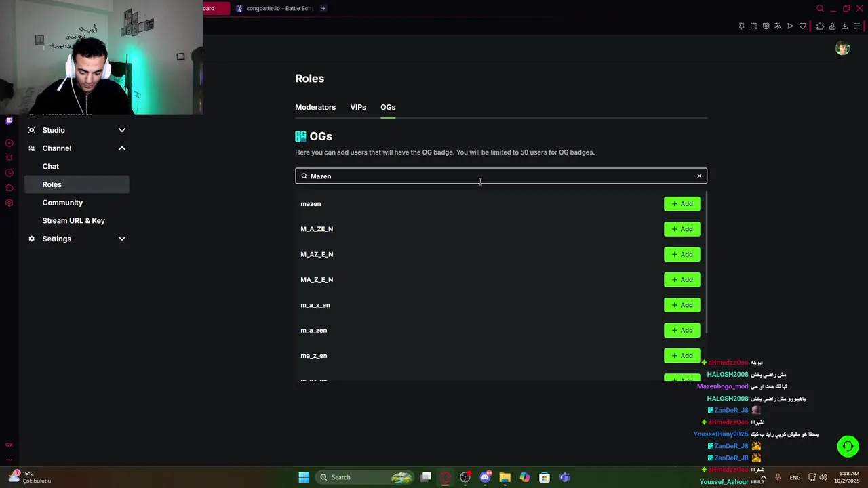This screenshot has width=868, height=488.
Task: Click the profile account icon in toolbar
Action: 832,26
